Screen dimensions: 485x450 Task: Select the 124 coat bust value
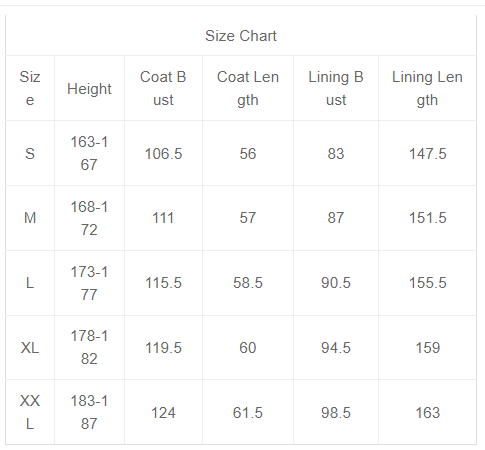click(x=163, y=413)
